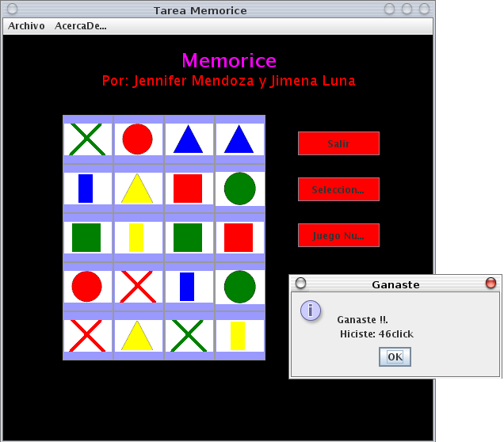Close the Ganaste dialog with red button

tap(491, 283)
